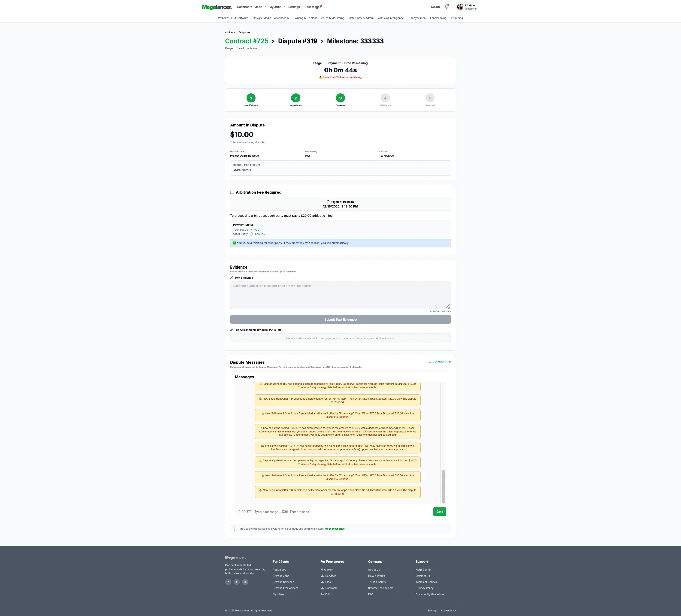Click the card icon beside Arbitration Fee Required
The image size is (681, 616).
pos(232,192)
